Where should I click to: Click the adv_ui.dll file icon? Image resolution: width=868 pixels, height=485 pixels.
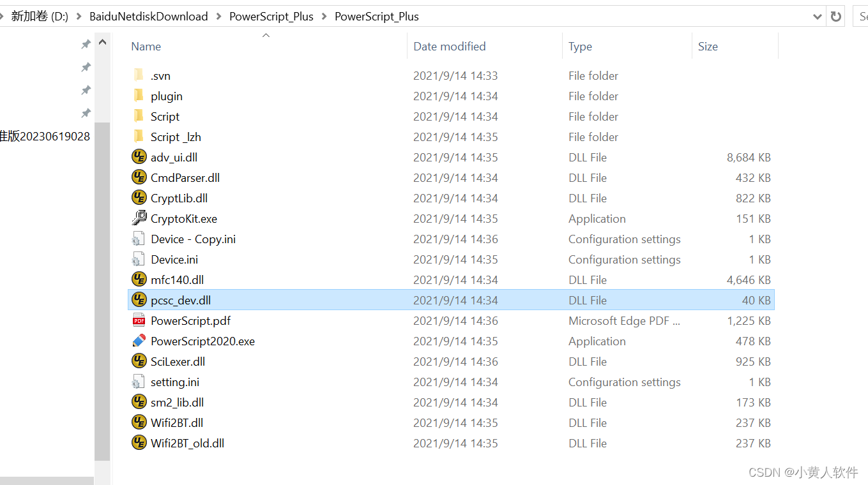click(x=139, y=157)
